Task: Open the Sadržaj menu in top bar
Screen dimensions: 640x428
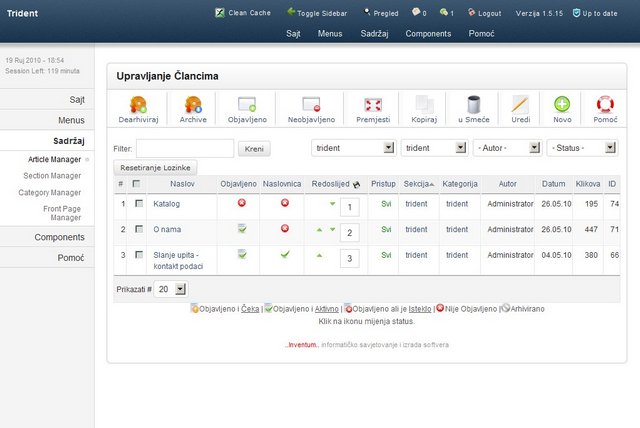Action: coord(374,33)
